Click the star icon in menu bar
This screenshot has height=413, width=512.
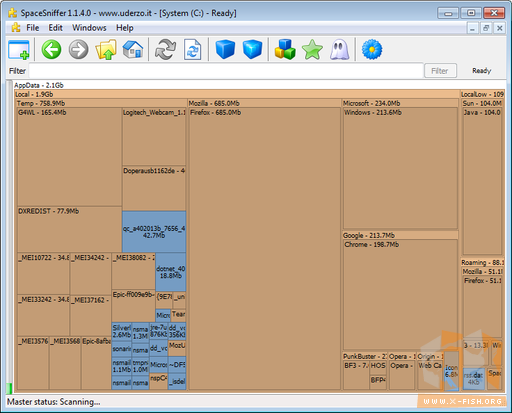(x=15, y=28)
